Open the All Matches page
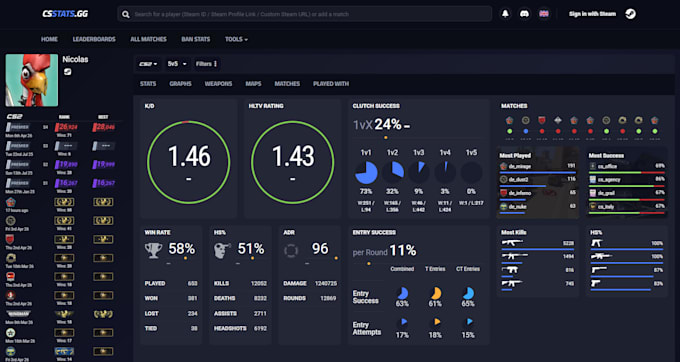The width and height of the screenshot is (680, 362). 148,39
